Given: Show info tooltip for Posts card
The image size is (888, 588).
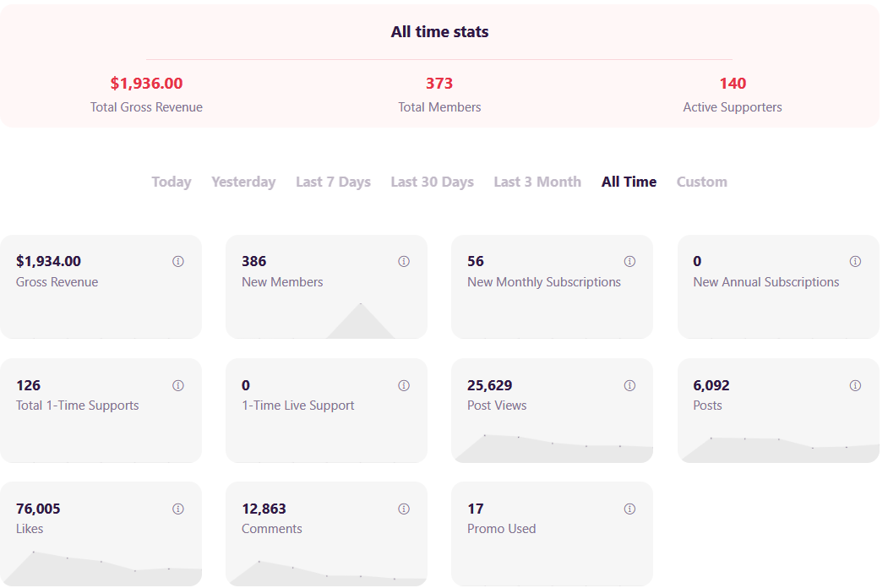Looking at the screenshot, I should 855,385.
